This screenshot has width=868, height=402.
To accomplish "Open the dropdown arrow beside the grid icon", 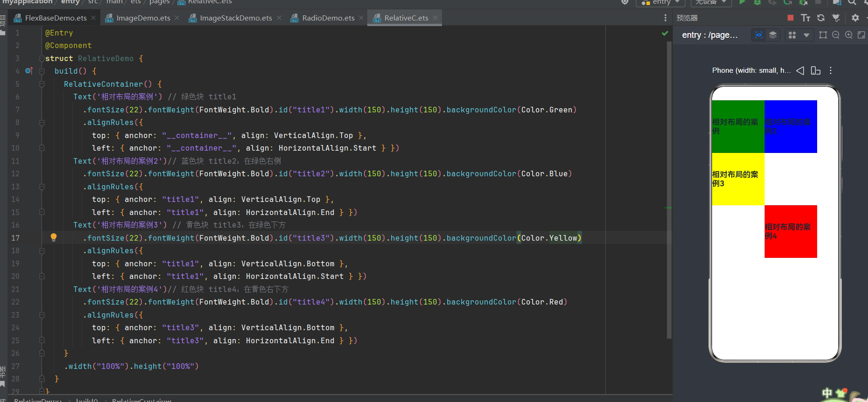I will click(806, 35).
